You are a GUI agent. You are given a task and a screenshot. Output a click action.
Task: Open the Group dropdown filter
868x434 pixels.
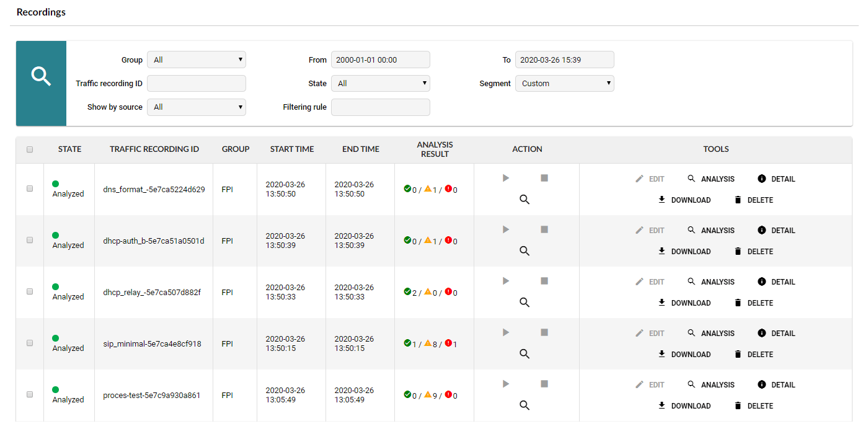coord(197,60)
